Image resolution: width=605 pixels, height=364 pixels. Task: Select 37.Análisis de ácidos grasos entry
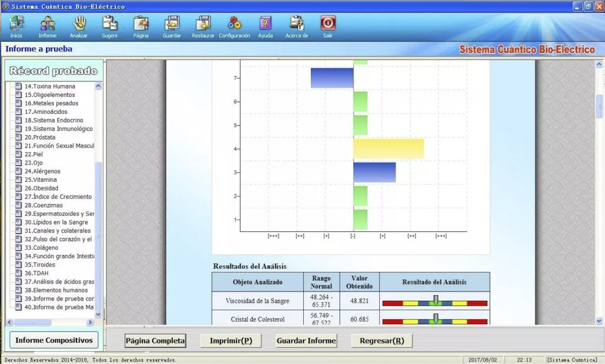click(59, 282)
